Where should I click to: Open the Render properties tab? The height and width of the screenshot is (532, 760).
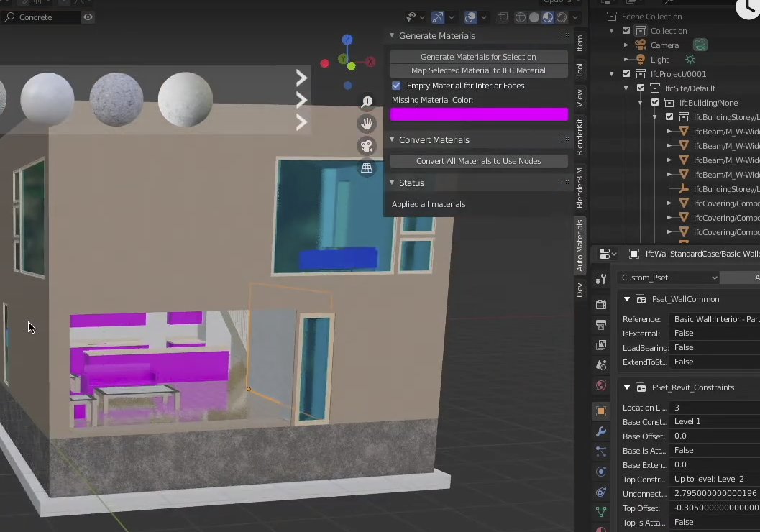tap(601, 304)
